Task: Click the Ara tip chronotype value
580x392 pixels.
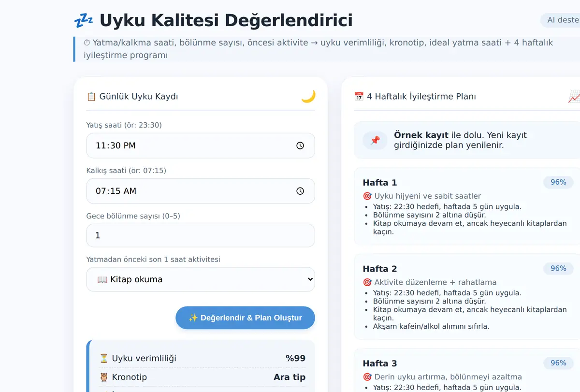Action: coord(290,377)
